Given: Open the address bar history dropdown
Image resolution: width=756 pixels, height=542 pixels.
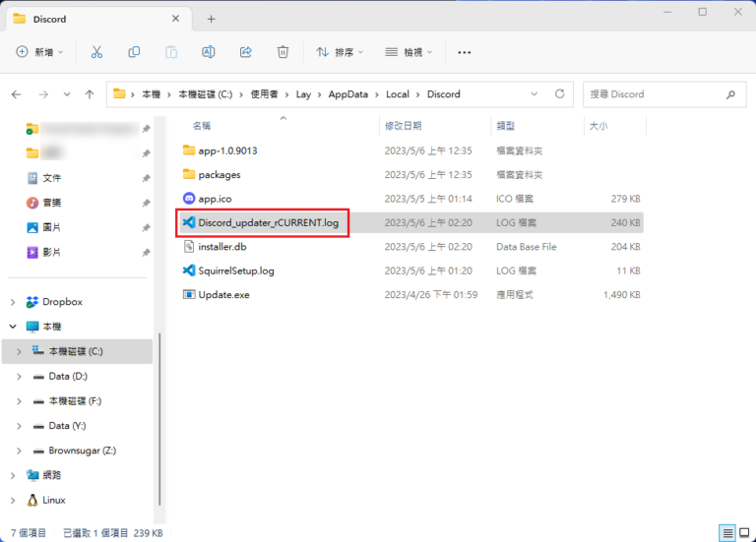Looking at the screenshot, I should pyautogui.click(x=535, y=94).
